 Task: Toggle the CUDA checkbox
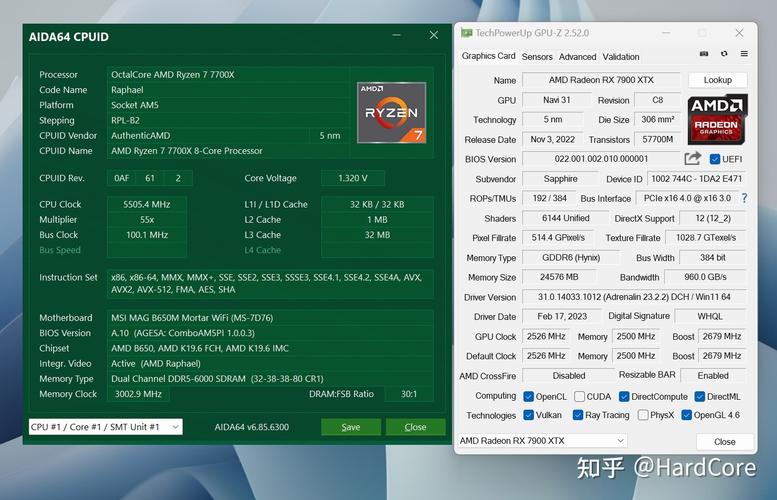pyautogui.click(x=579, y=396)
